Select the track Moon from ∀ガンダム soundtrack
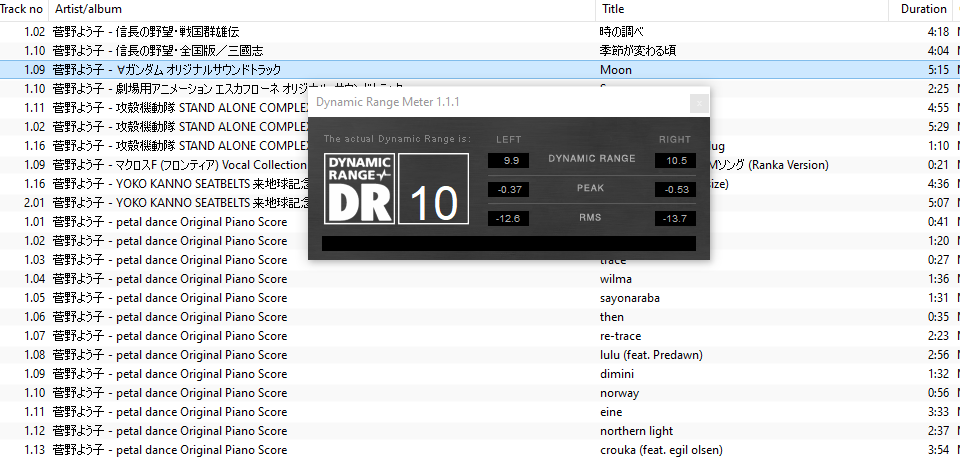This screenshot has width=960, height=465. point(480,70)
